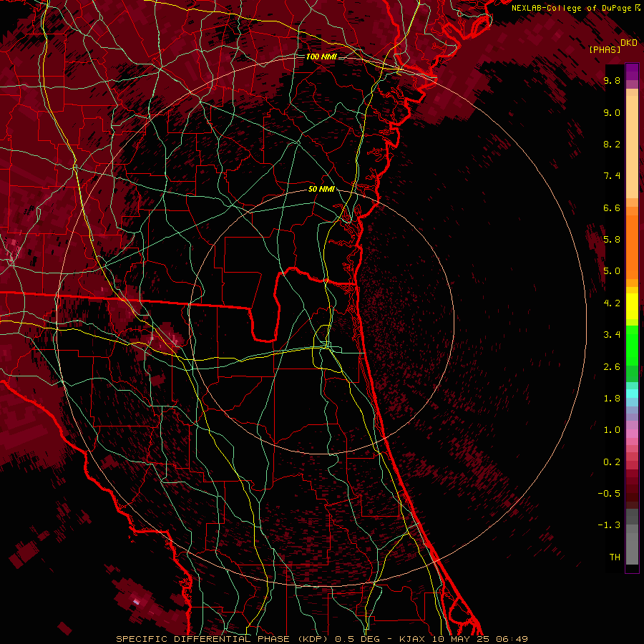Click the yellow segment of the color bar
The width and height of the screenshot is (644, 644).
[632, 306]
